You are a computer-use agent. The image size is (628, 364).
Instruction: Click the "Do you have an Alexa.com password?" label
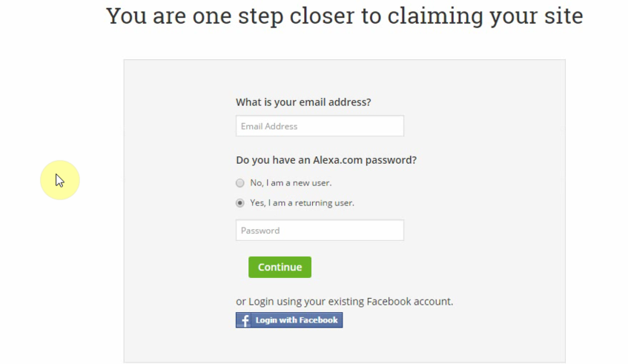326,160
